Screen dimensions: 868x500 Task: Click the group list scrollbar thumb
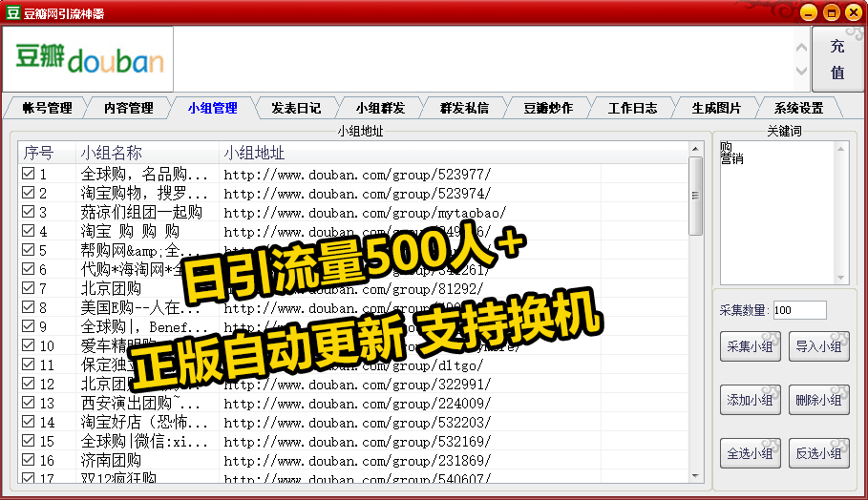(x=695, y=196)
